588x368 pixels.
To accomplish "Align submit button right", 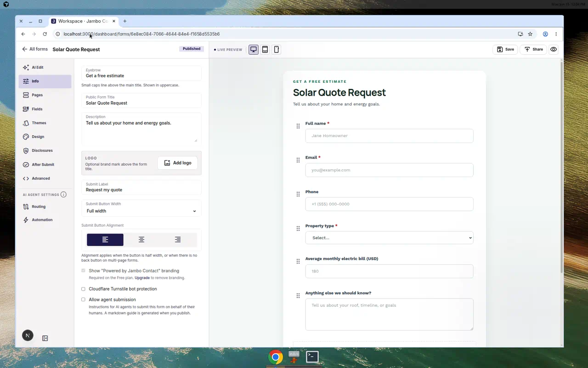I will point(178,240).
